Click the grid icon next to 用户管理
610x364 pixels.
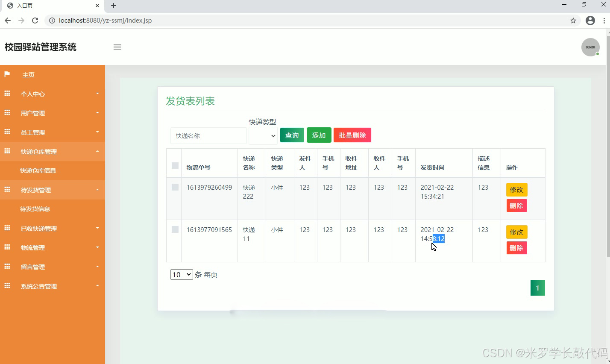pos(6,112)
